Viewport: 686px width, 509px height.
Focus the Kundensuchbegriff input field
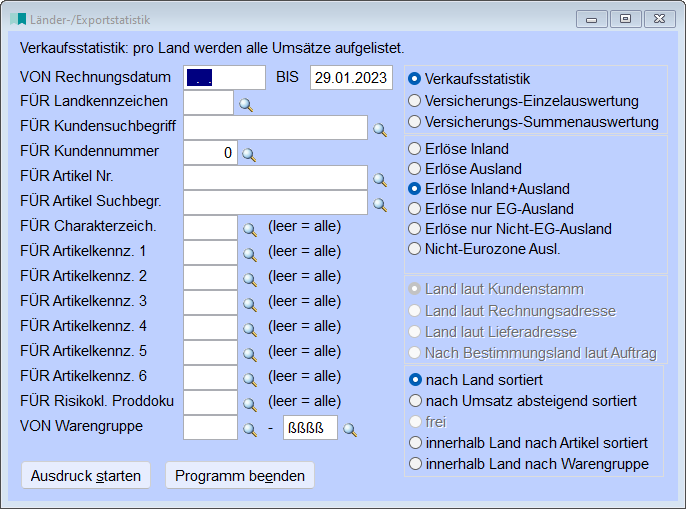pyautogui.click(x=276, y=127)
